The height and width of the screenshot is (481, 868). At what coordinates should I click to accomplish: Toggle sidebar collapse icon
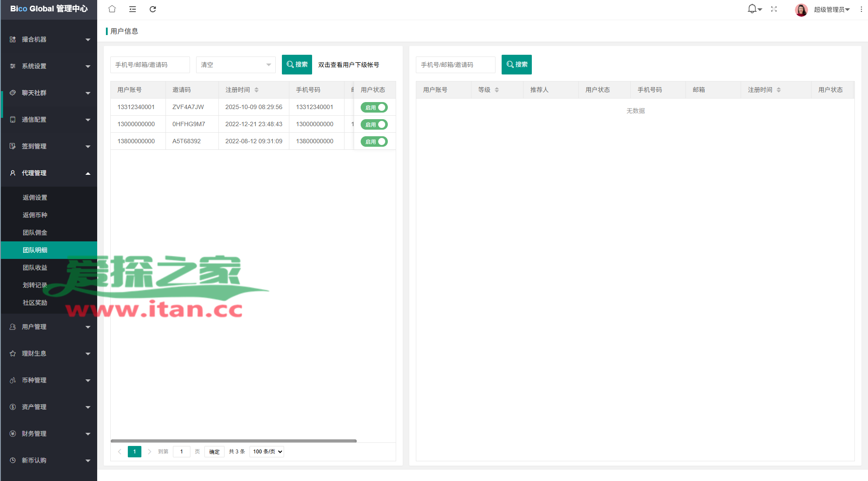[133, 9]
